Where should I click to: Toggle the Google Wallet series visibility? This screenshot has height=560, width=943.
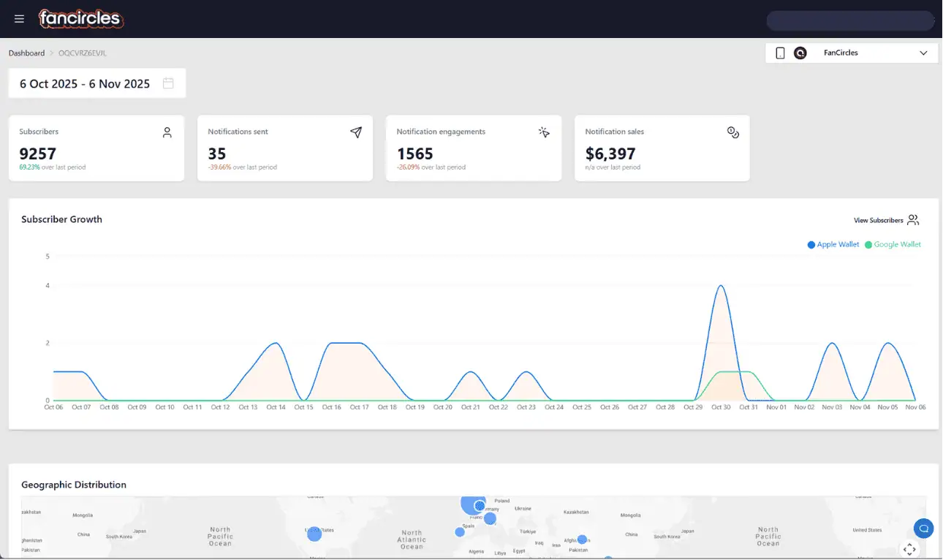click(x=893, y=244)
